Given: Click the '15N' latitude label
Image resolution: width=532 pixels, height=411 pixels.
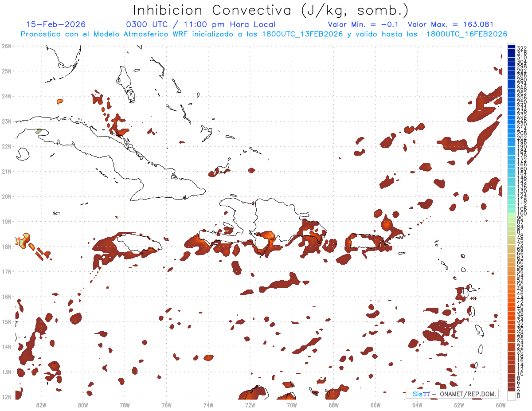Looking at the screenshot, I should tap(6, 321).
